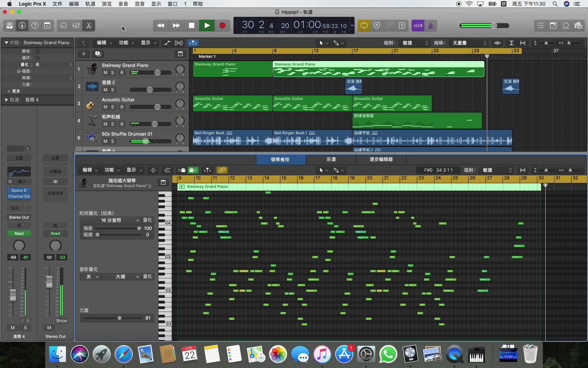Add a new track with plus button
588x368 pixels.
[84, 54]
